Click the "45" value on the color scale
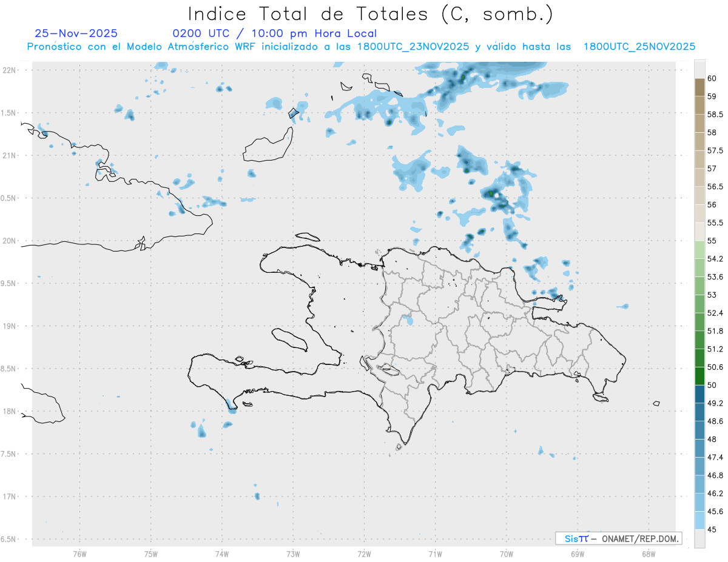728x562 pixels. (712, 529)
